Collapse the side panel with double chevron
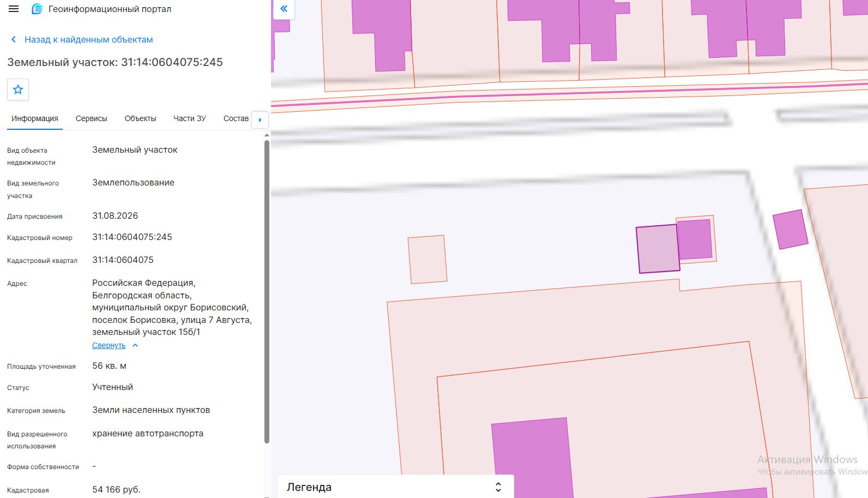 click(x=284, y=9)
